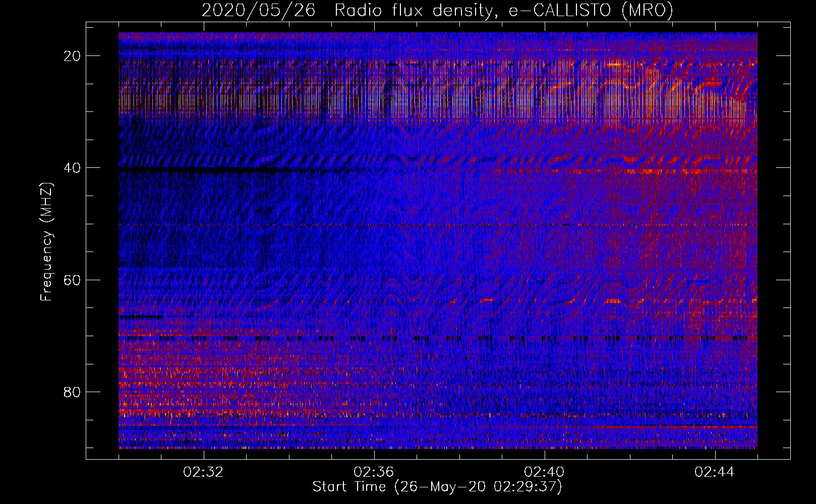Click the 40 MHz frequency tick label
Viewport: 816px width, 504px height.
[x=73, y=168]
